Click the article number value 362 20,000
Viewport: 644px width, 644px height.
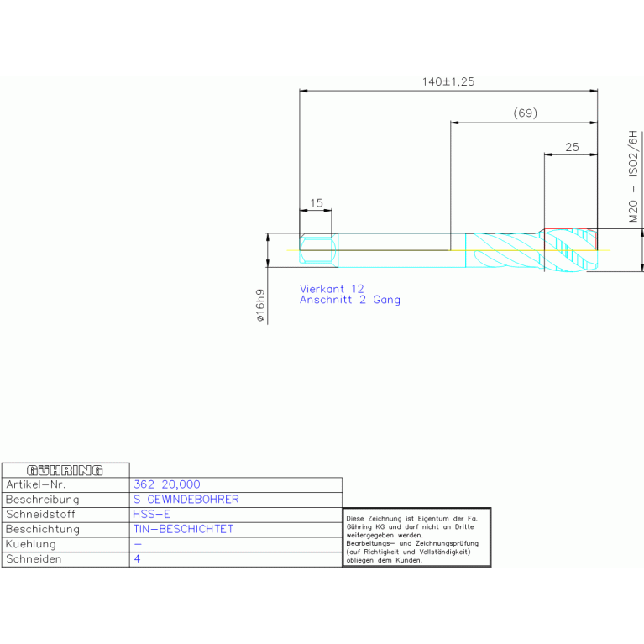click(x=167, y=484)
